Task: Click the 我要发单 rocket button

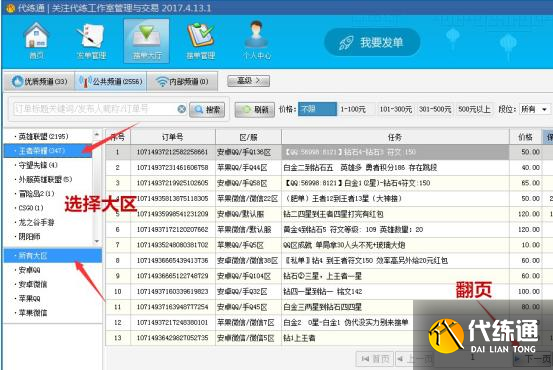Action: click(x=372, y=42)
